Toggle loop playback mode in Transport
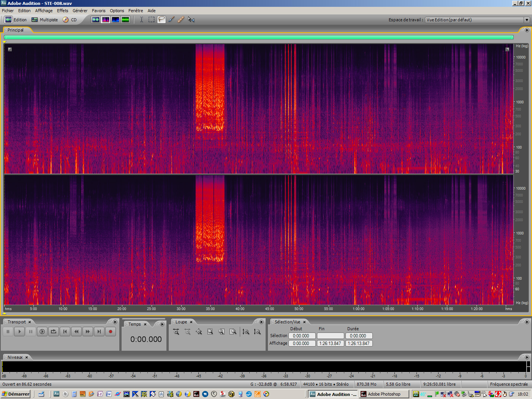This screenshot has height=399, width=532. (54, 332)
